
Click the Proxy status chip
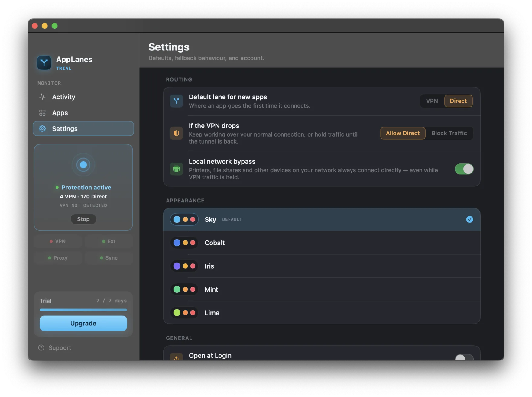pyautogui.click(x=58, y=258)
